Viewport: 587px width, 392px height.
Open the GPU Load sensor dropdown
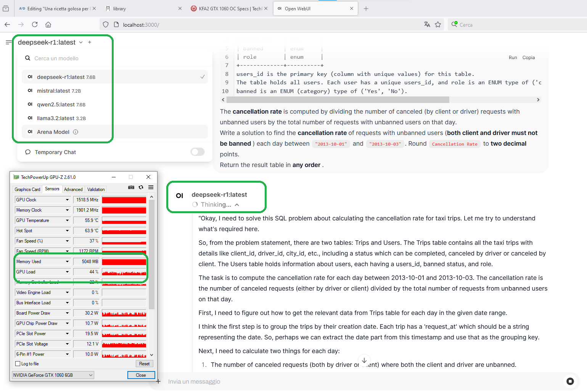click(68, 272)
